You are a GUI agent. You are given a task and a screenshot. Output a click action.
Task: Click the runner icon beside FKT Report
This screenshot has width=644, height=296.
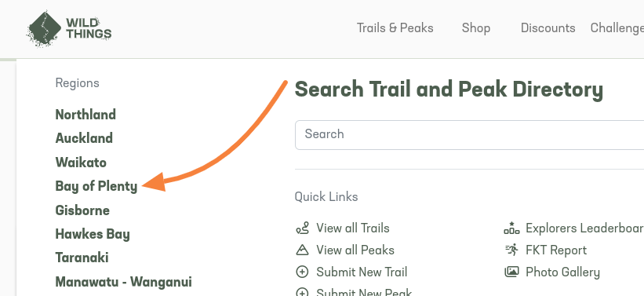[x=511, y=250]
